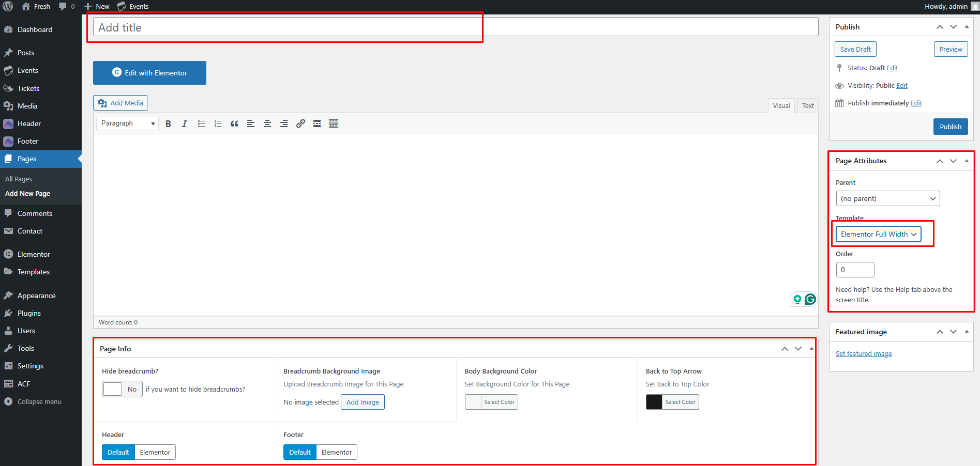Toggle Bold formatting in editor toolbar
Viewport: 980px width, 466px height.
(x=168, y=123)
